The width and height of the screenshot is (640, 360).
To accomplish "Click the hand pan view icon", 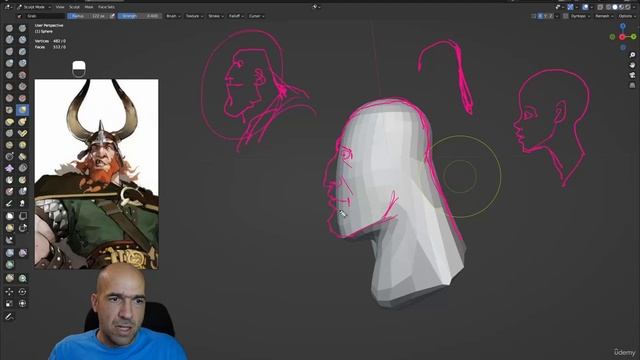I will point(632,65).
